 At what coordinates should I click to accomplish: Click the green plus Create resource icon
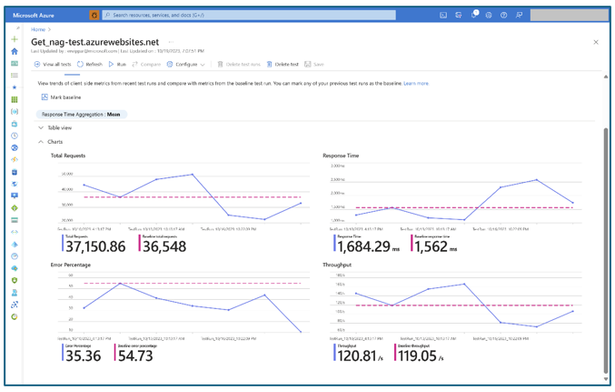click(15, 39)
